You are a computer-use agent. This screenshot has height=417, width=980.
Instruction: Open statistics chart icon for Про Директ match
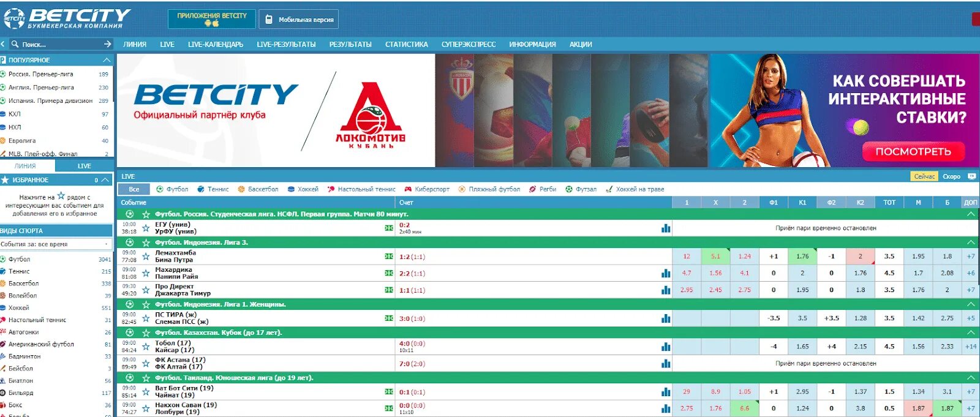click(x=666, y=290)
